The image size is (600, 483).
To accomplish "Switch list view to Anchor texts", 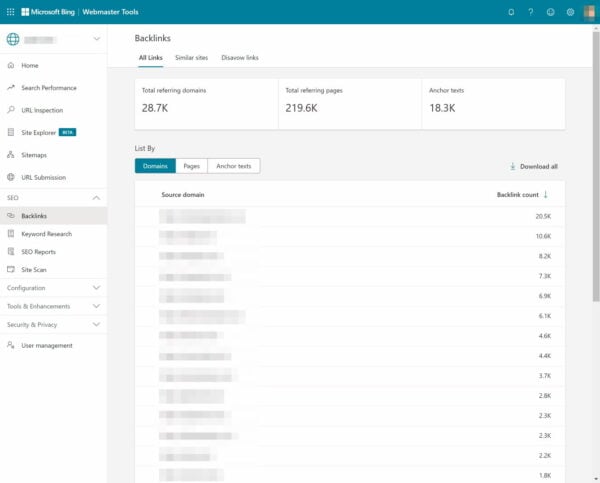I will pos(233,166).
